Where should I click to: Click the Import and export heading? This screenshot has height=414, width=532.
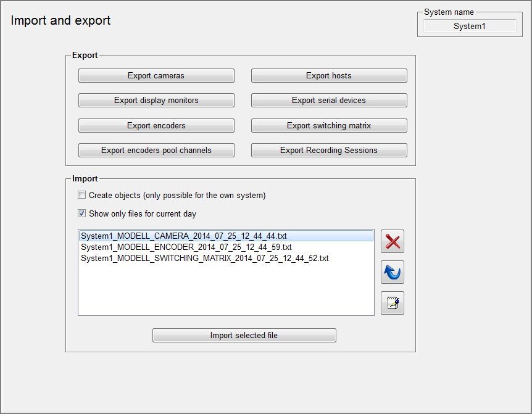(x=61, y=20)
